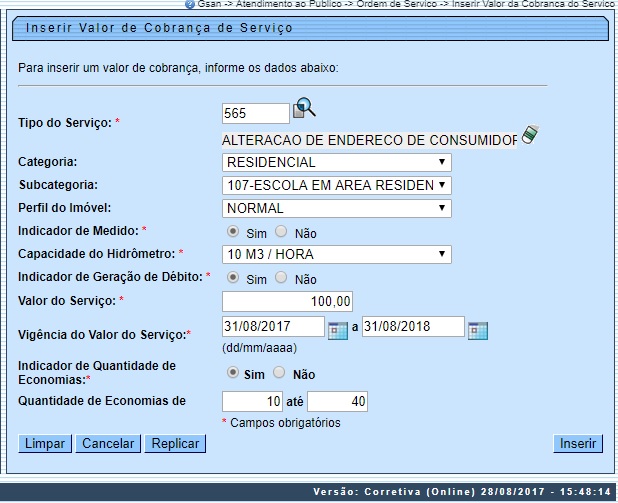Click the Tipo do Serviço code field
This screenshot has height=503, width=618.
pyautogui.click(x=255, y=113)
